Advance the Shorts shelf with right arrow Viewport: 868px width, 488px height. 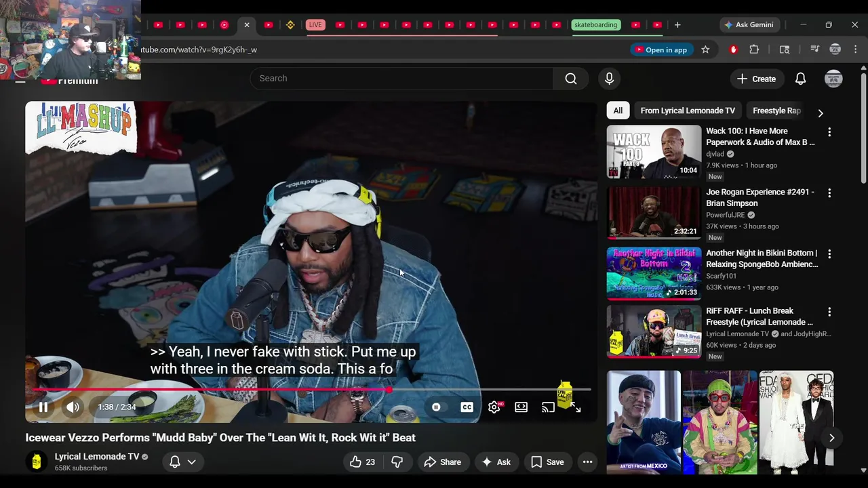831,438
